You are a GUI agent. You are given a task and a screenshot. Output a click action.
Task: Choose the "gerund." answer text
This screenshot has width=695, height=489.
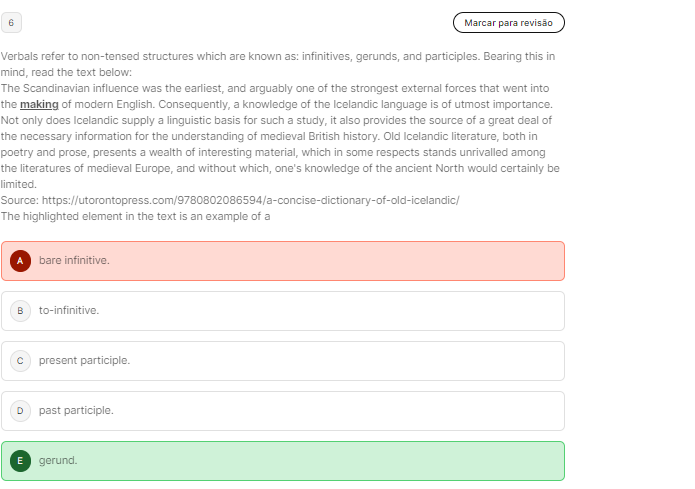click(58, 461)
